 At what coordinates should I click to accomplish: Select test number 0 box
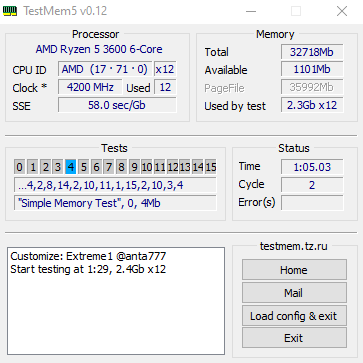[x=20, y=167]
